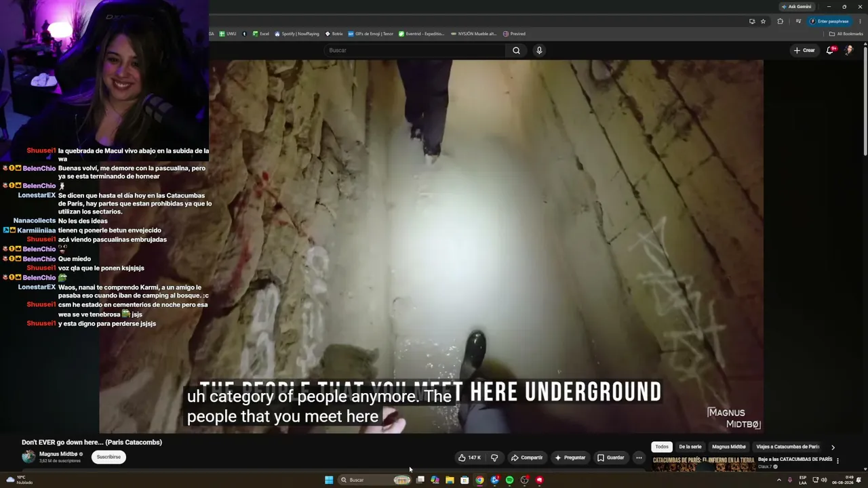Open the Previred bookmark

tap(514, 34)
